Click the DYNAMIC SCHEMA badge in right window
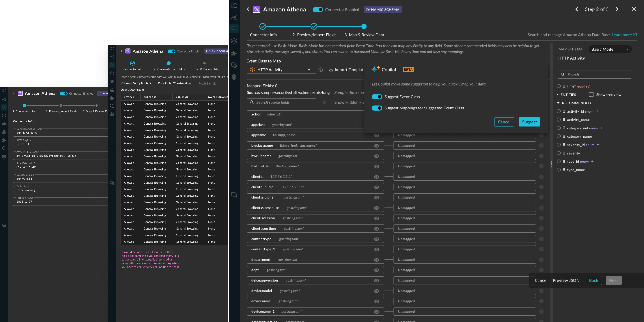 click(383, 9)
